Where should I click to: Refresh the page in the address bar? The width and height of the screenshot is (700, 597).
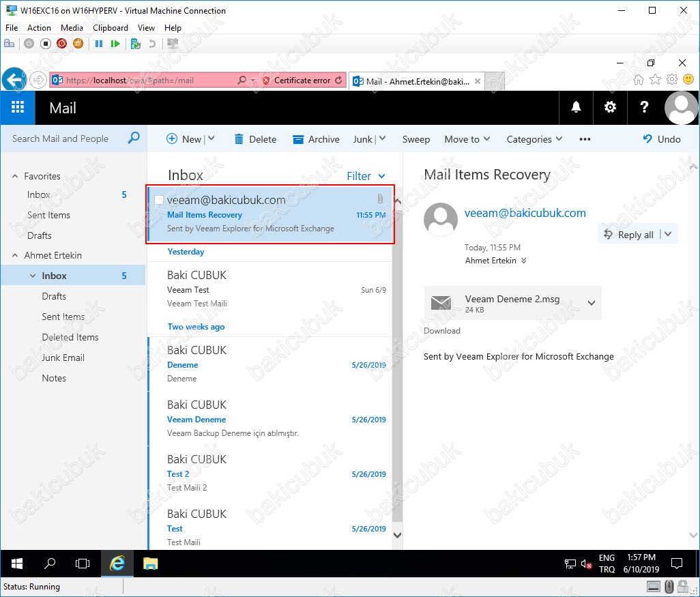click(339, 81)
